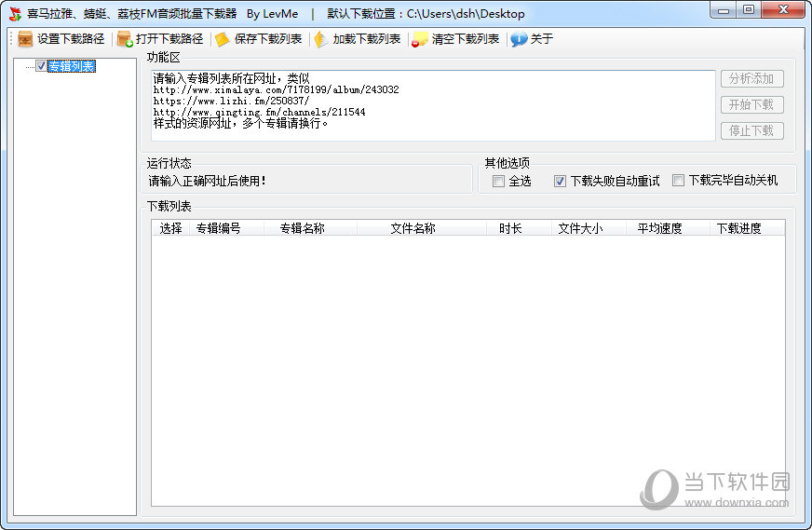Sort by 时长 column header

click(519, 228)
